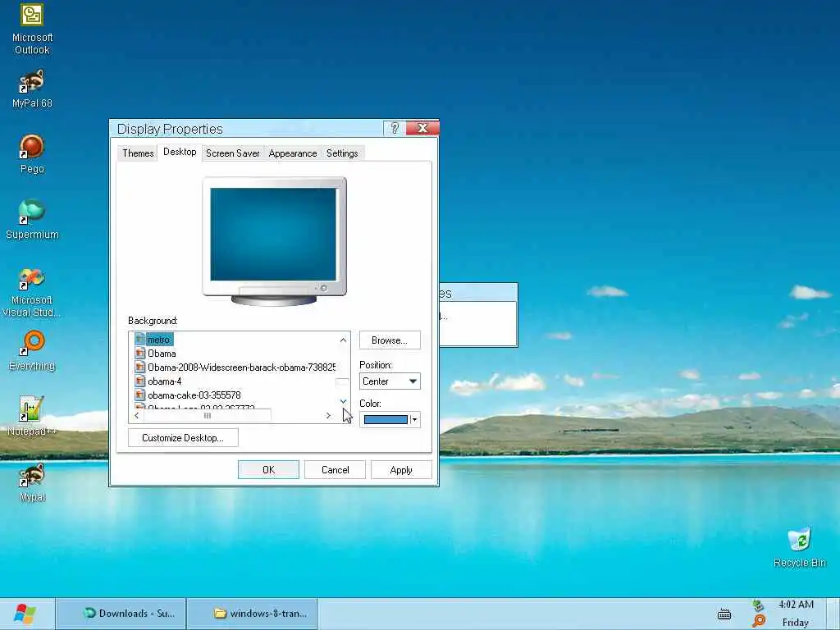Select obama-4 background entry
The image size is (840, 630).
coord(164,381)
